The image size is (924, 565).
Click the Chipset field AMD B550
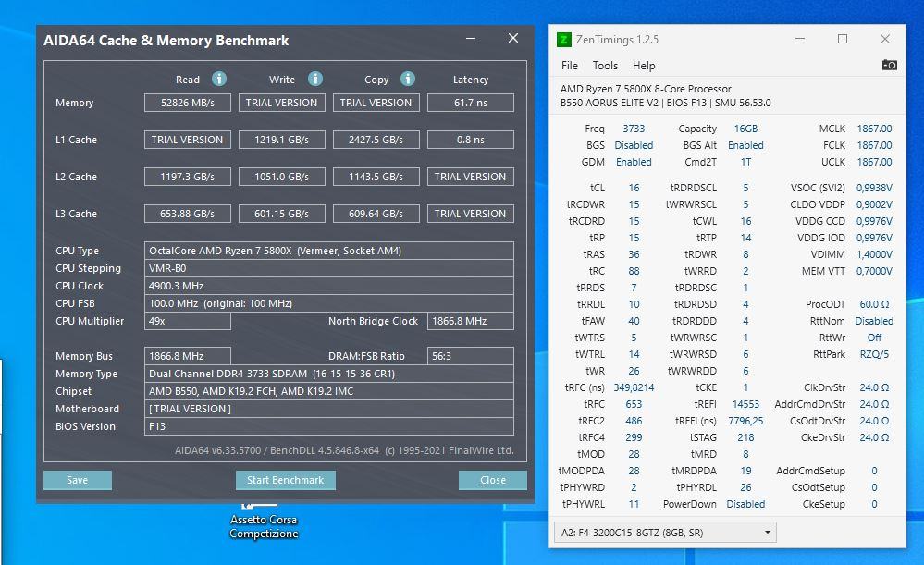329,391
